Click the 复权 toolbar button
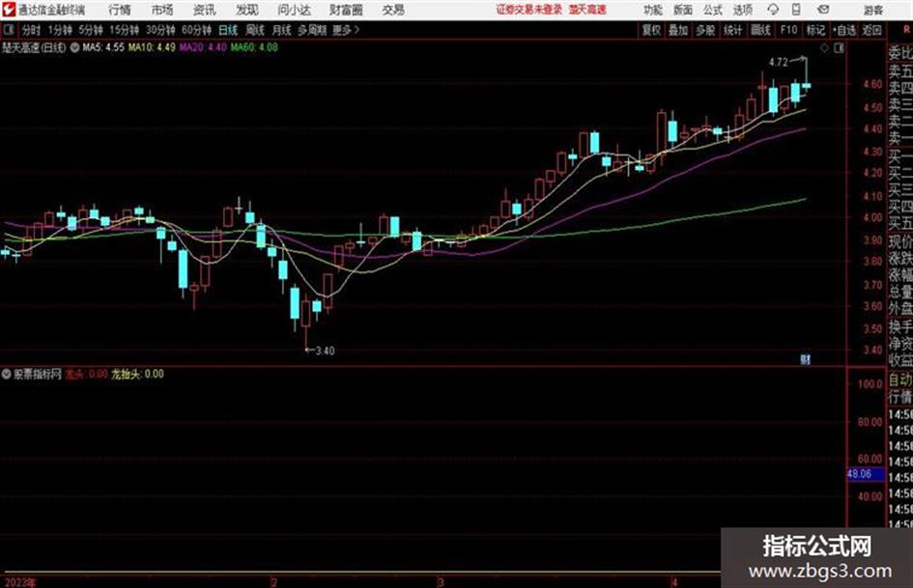This screenshot has width=913, height=588. (651, 30)
